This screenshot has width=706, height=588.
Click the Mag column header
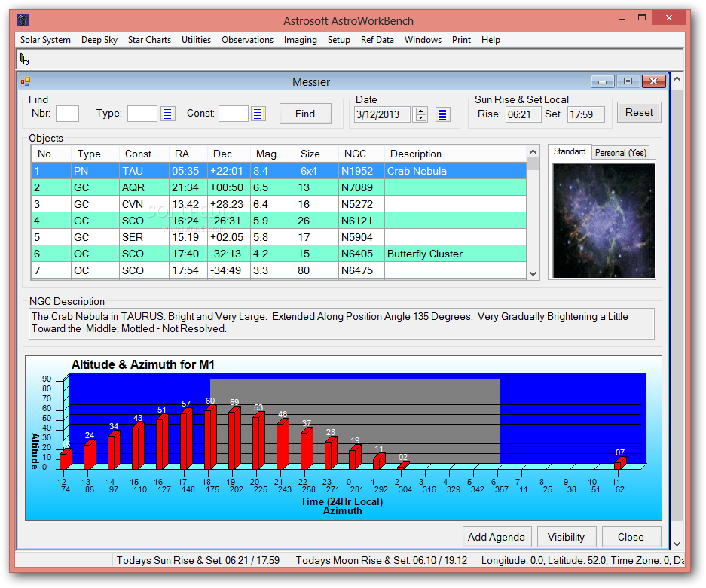point(273,154)
